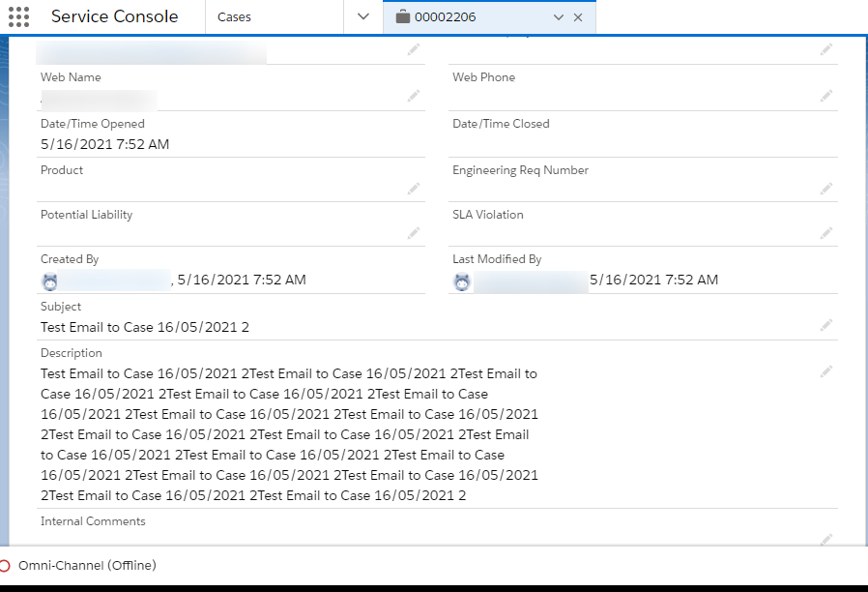
Task: Click the Last Modified By user avatar
Action: (462, 281)
